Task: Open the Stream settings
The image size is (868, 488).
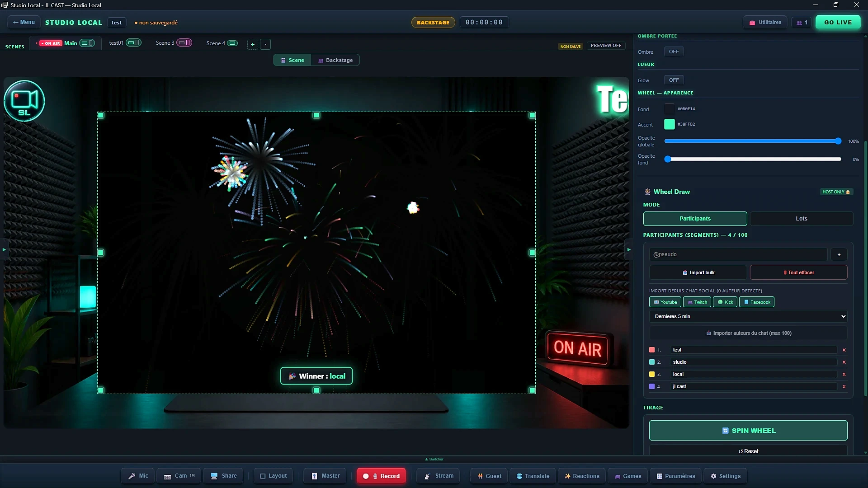Action: tap(439, 476)
